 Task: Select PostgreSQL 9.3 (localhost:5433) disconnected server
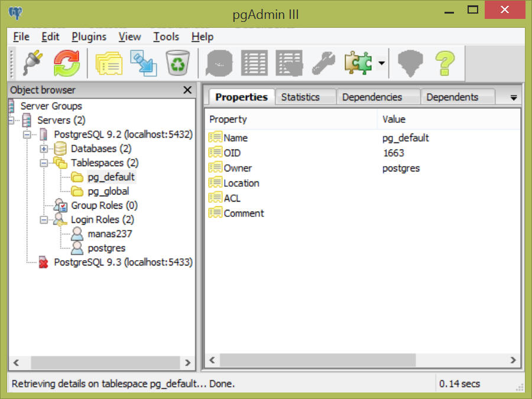(123, 262)
